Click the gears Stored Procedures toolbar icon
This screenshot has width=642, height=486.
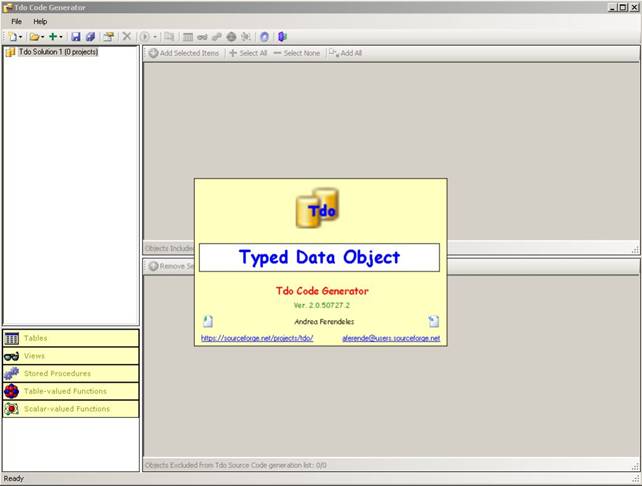tap(217, 37)
